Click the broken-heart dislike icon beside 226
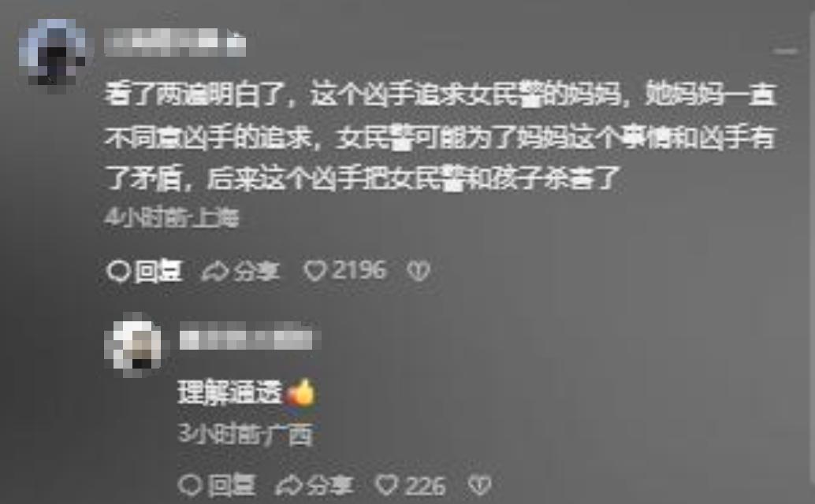 [479, 486]
